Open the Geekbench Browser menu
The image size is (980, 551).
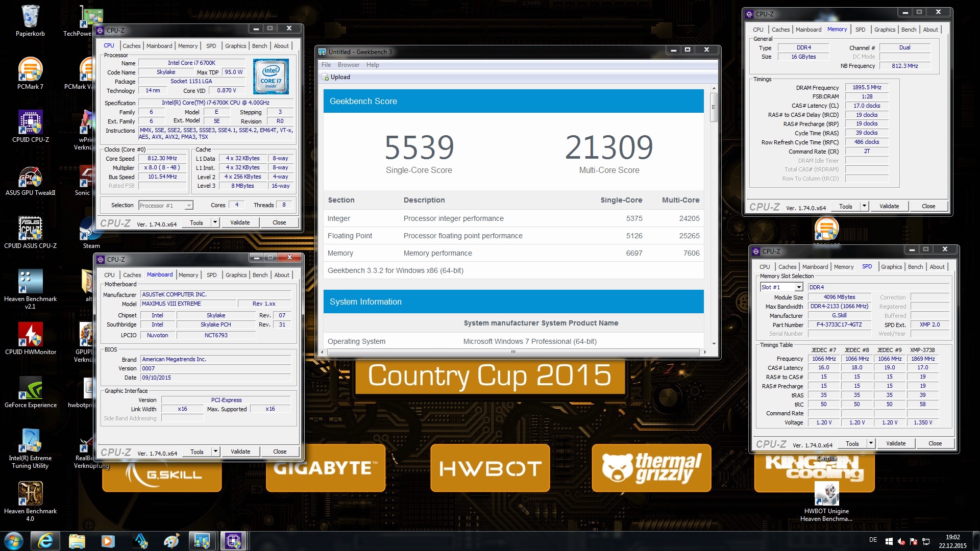tap(349, 65)
